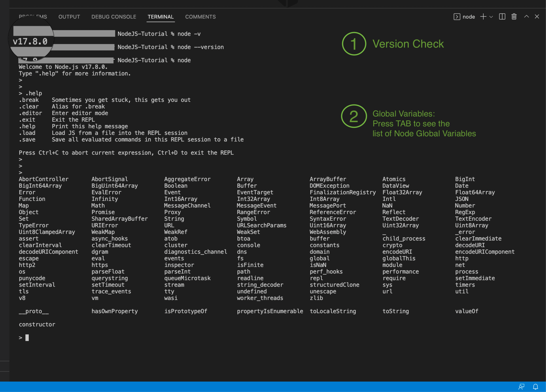This screenshot has height=392, width=546.
Task: Open the launch profile dropdown chevron
Action: tap(491, 17)
